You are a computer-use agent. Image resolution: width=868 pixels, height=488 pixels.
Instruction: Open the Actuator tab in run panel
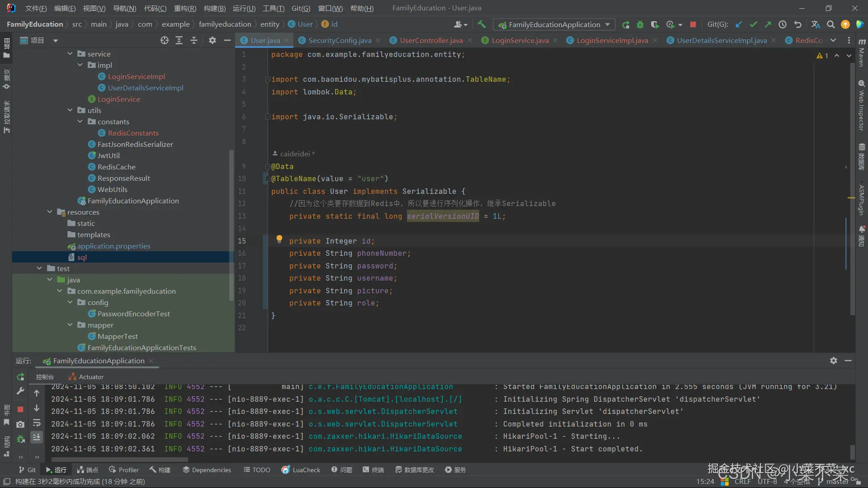(91, 377)
